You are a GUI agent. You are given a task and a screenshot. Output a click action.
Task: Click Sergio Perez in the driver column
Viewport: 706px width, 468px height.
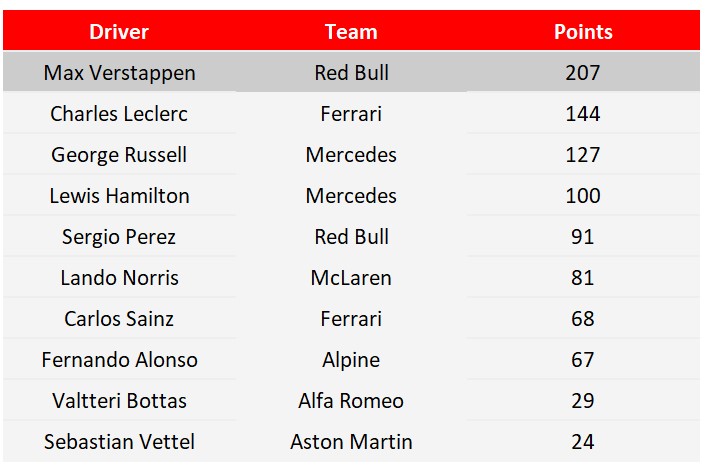click(x=119, y=236)
